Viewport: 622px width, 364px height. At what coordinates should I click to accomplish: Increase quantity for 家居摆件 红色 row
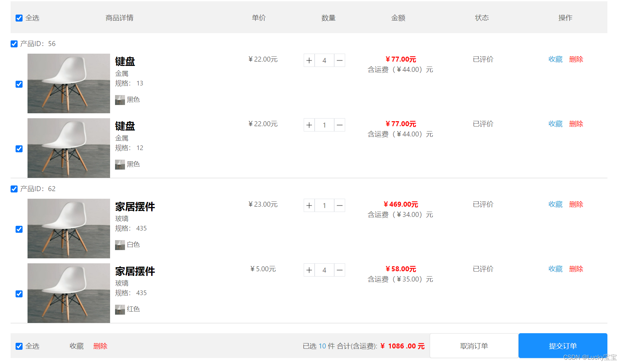coord(309,270)
